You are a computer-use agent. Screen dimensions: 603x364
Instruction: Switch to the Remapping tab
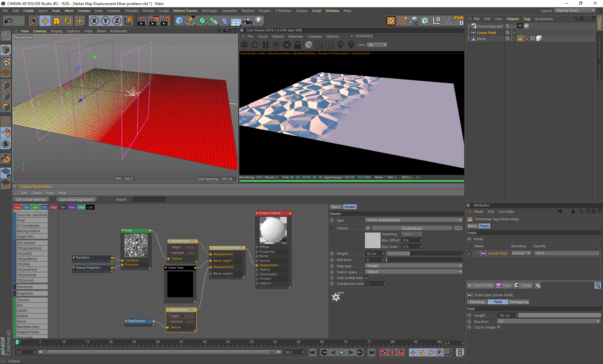pos(519,302)
